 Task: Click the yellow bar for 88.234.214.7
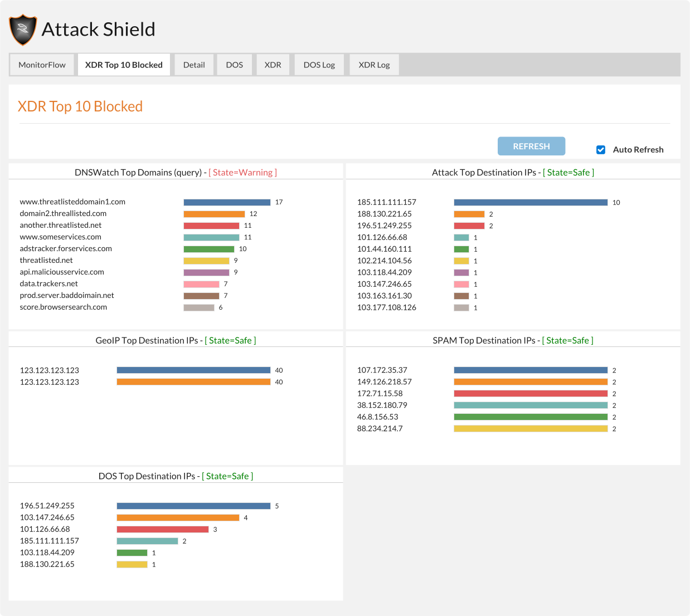[531, 429]
